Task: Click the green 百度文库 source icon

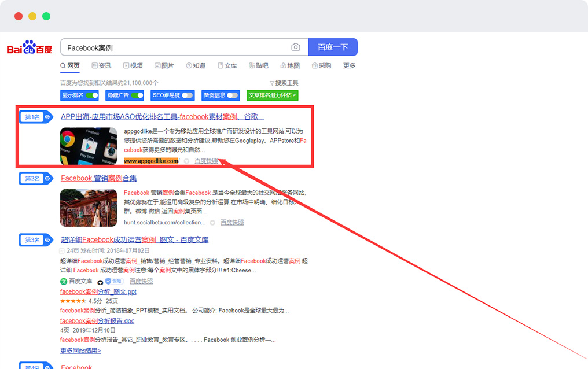Action: [64, 281]
